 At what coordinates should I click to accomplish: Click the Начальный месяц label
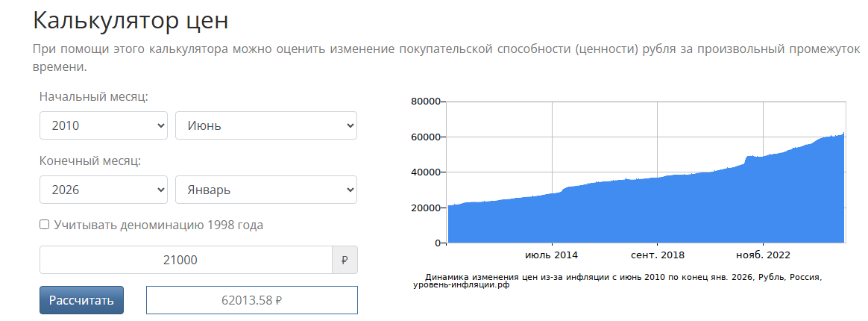[93, 96]
